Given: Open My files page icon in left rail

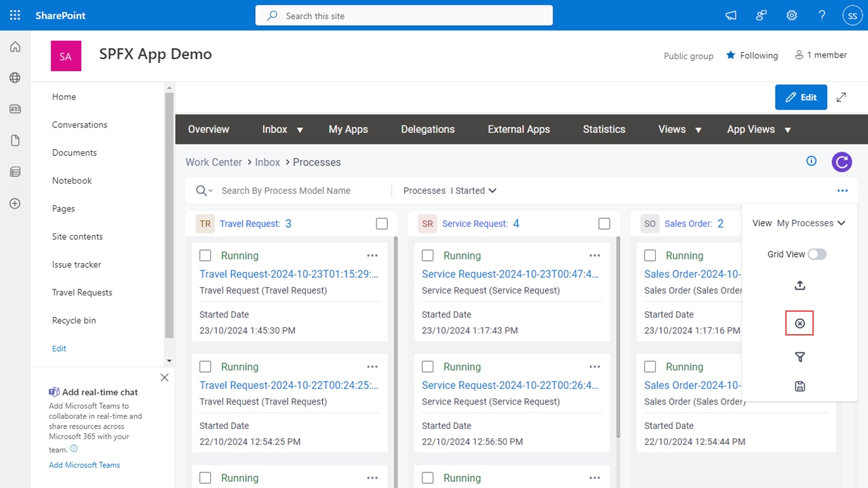Looking at the screenshot, I should tap(15, 140).
